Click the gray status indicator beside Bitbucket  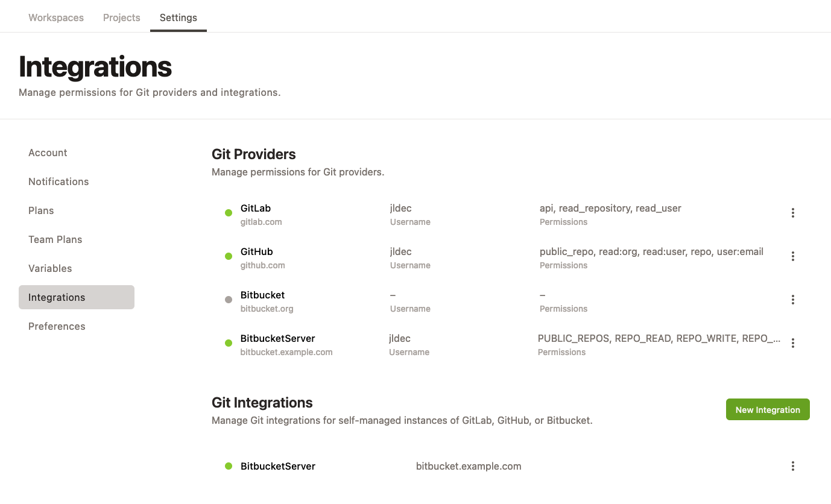tap(228, 299)
